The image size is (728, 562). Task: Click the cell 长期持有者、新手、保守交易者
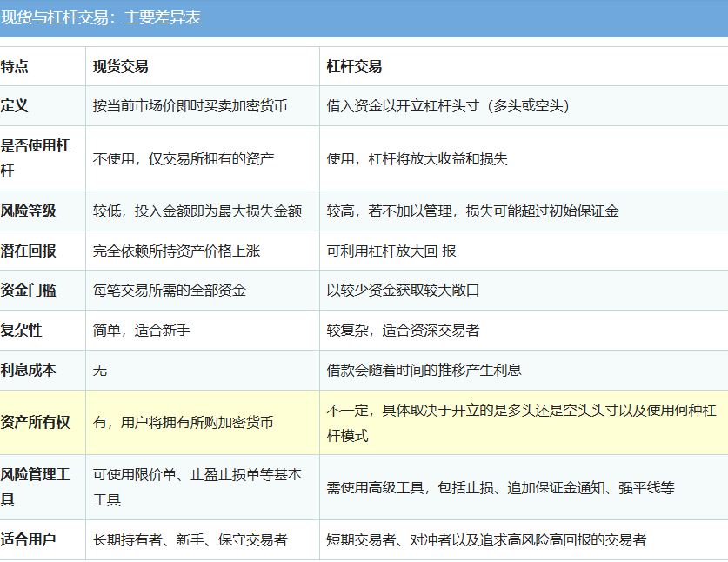pyautogui.click(x=190, y=539)
